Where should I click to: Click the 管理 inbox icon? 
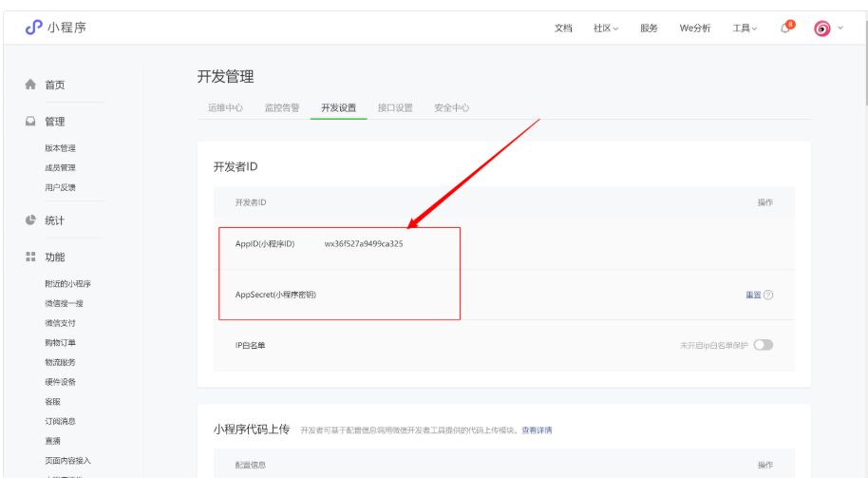[x=30, y=121]
